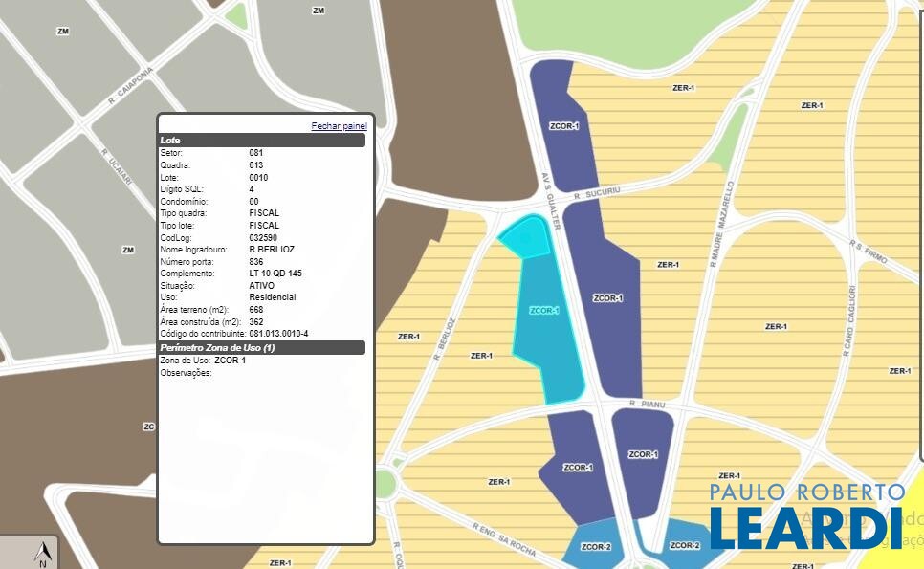
Task: Click the R SUCURIU street label
Action: pyautogui.click(x=597, y=192)
